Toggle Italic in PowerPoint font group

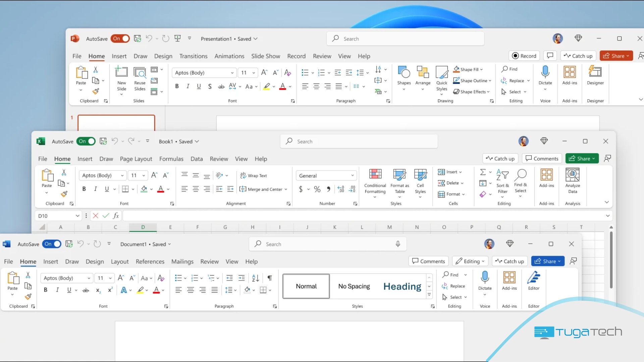188,86
